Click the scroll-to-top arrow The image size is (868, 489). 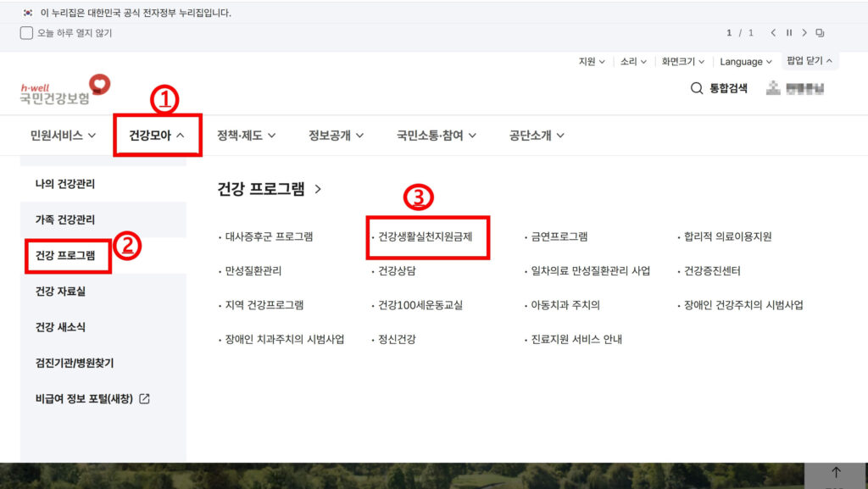click(x=835, y=472)
